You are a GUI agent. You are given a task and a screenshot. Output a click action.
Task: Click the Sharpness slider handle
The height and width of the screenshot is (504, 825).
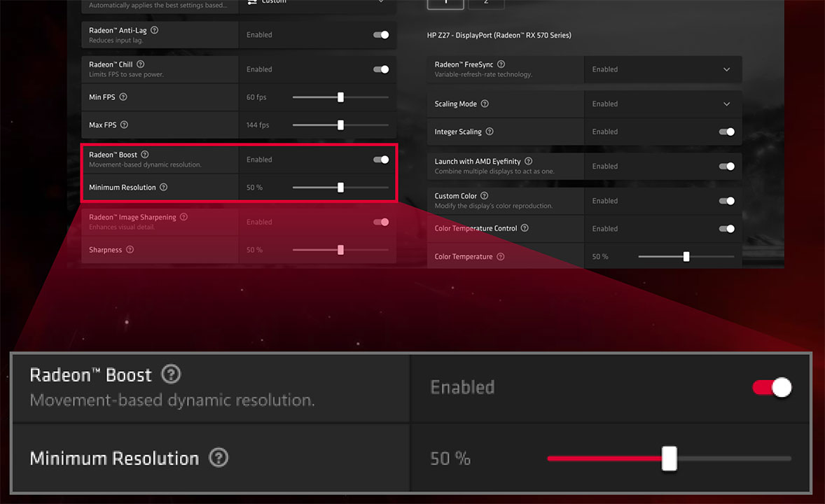tap(340, 250)
